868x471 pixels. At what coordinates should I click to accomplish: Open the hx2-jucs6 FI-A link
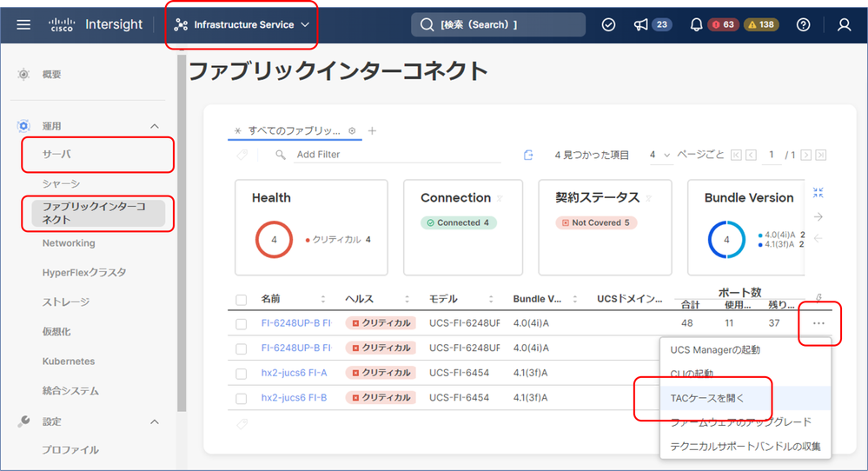[x=294, y=373]
